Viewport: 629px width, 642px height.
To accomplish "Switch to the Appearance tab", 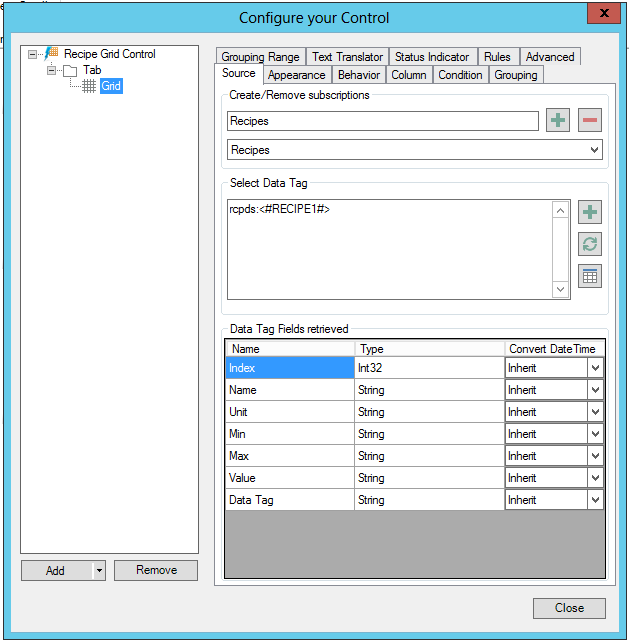I will pos(297,75).
